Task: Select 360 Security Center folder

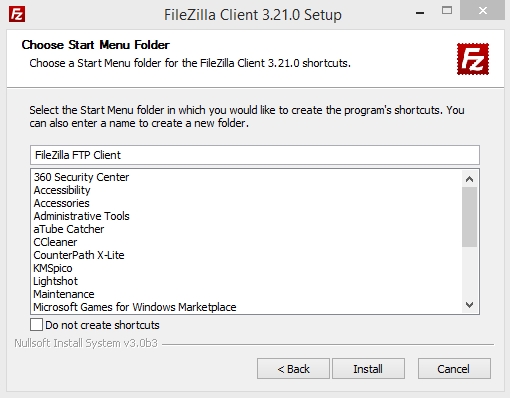Action: coord(81,177)
